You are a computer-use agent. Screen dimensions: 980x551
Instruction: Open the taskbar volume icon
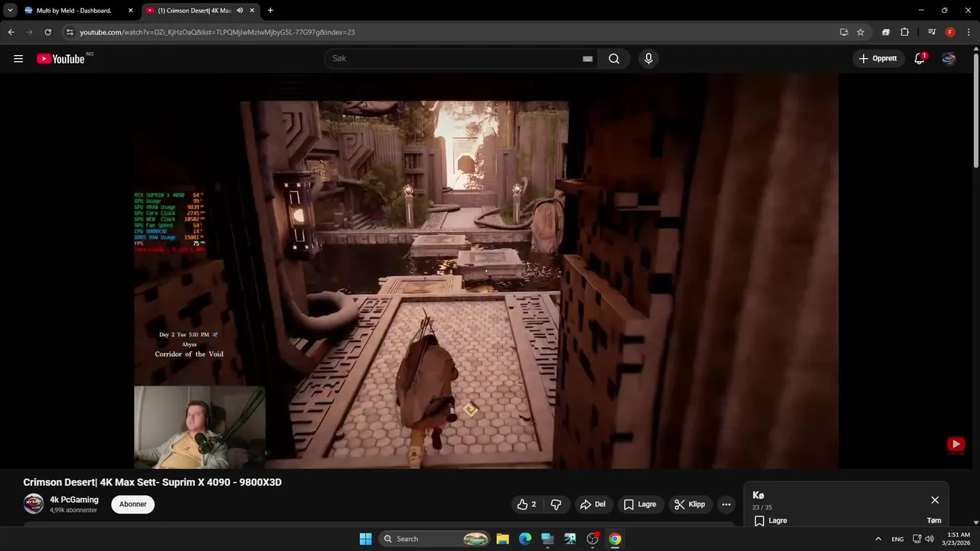pyautogui.click(x=929, y=539)
